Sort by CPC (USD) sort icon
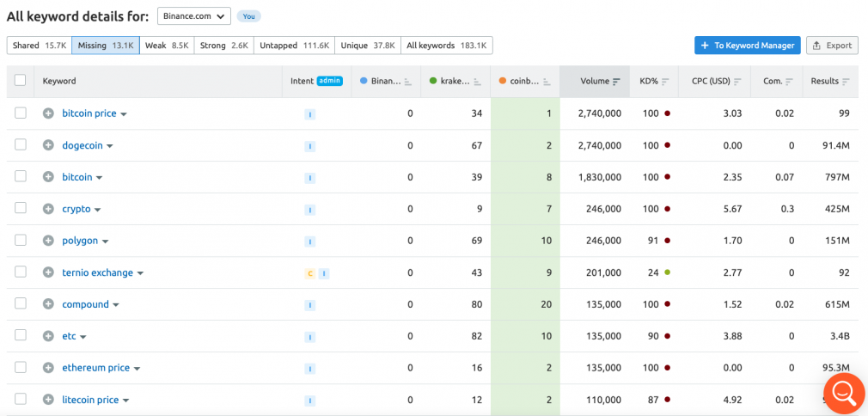 point(737,82)
